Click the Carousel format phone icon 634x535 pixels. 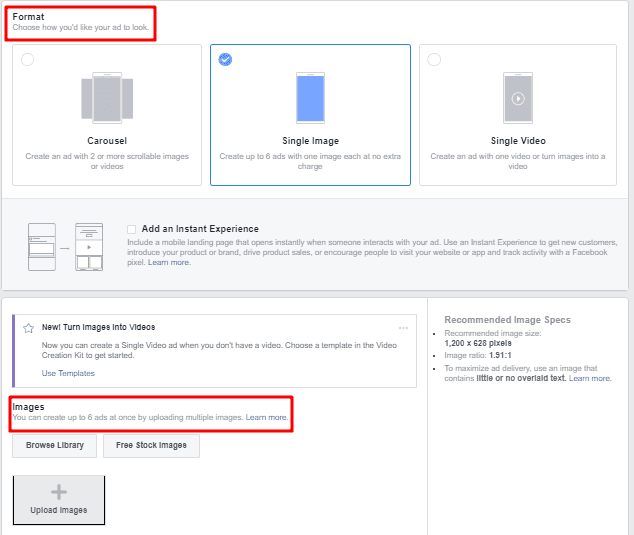(x=107, y=98)
